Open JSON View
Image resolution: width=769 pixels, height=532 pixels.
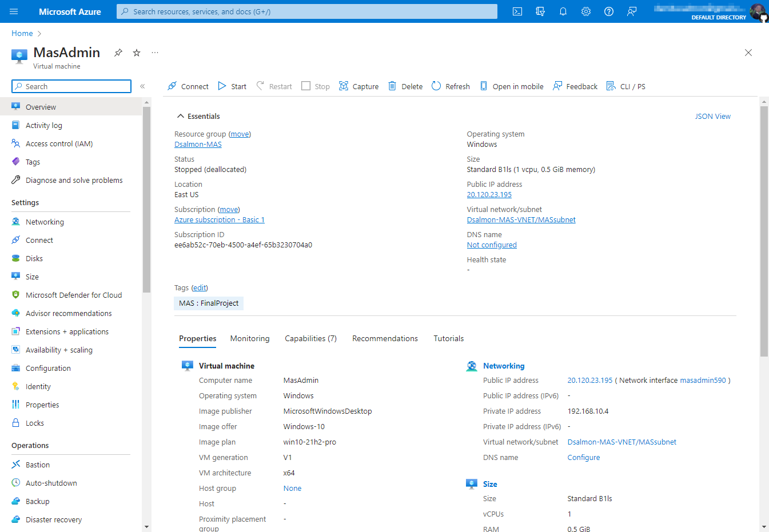pyautogui.click(x=713, y=116)
